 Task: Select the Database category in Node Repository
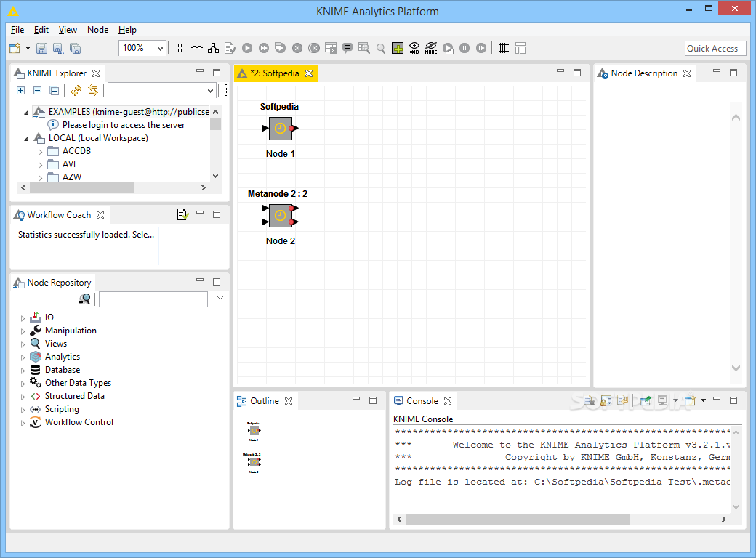[63, 370]
